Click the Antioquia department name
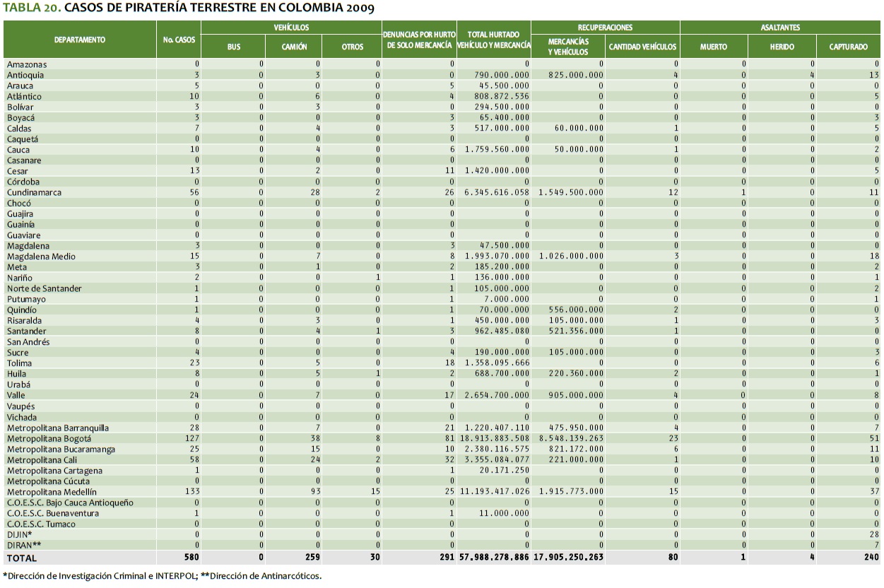The height and width of the screenshot is (588, 884). [25, 75]
